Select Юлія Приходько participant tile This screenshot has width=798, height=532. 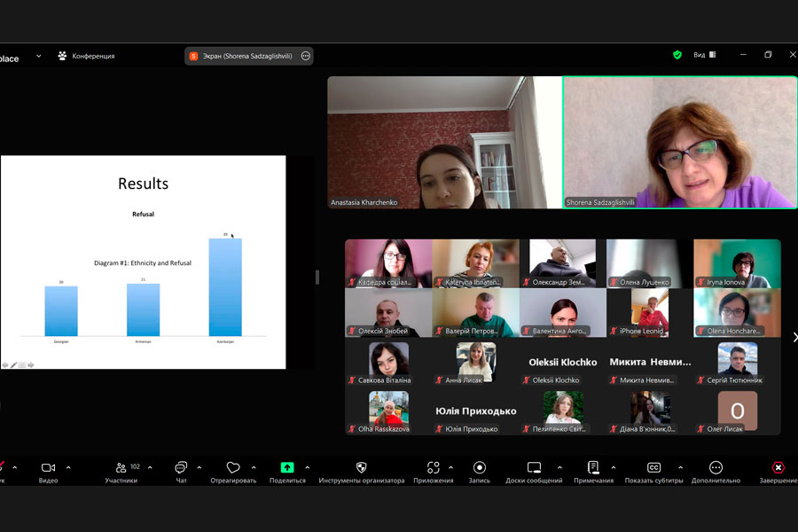(x=476, y=411)
